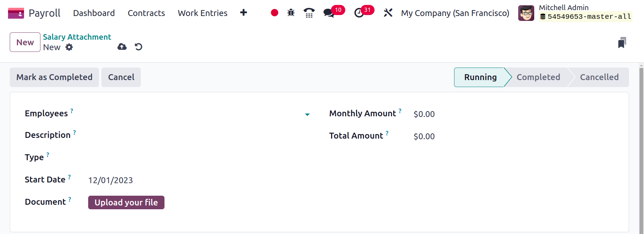Open the VoIP phone icon
Viewport: 644px width, 234px height.
click(x=309, y=13)
